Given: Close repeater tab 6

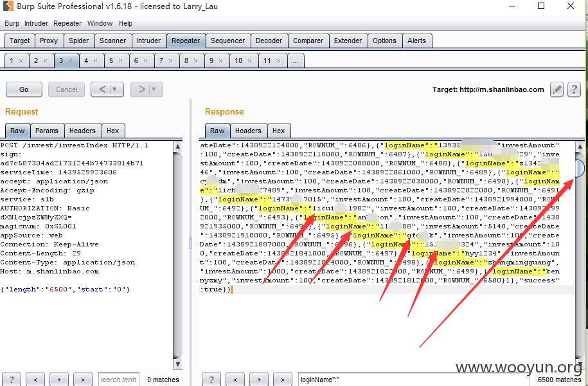Looking at the screenshot, I should [x=145, y=61].
